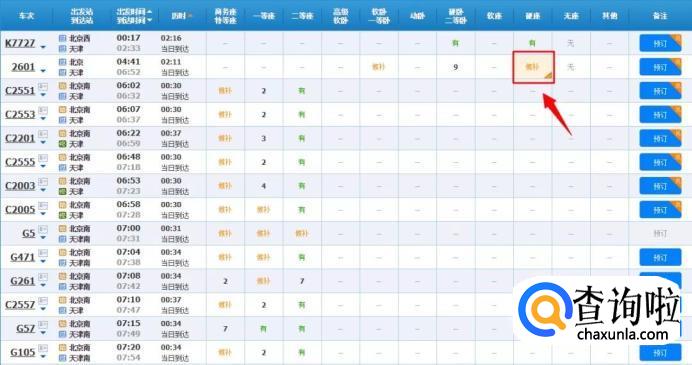Expand stop details arrow for train 2601
The width and height of the screenshot is (692, 365).
click(x=43, y=71)
